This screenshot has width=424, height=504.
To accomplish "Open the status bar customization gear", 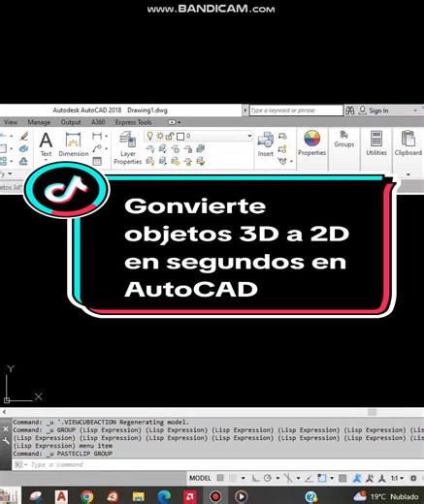I will click(x=413, y=478).
